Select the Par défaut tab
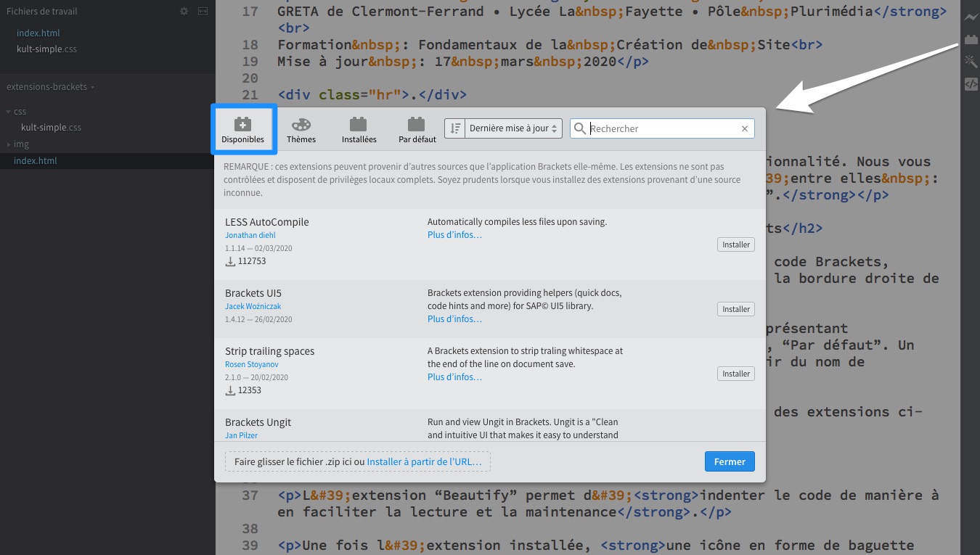 coord(417,130)
